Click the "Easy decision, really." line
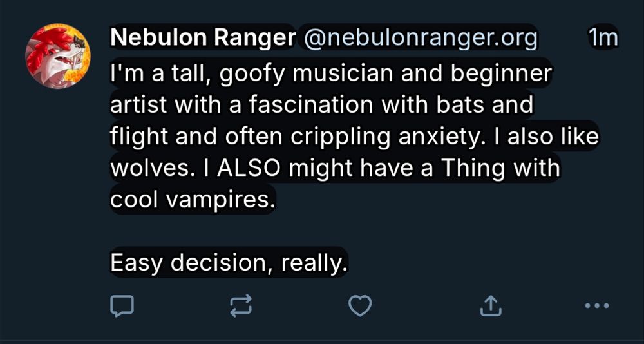Viewport: 644px width, 344px height. pyautogui.click(x=229, y=262)
